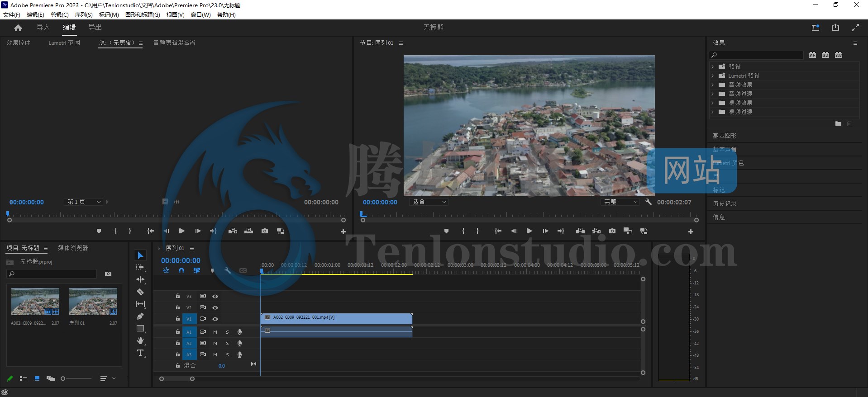Open the 适合 zoom level dropdown
Image resolution: width=868 pixels, height=397 pixels.
(429, 202)
